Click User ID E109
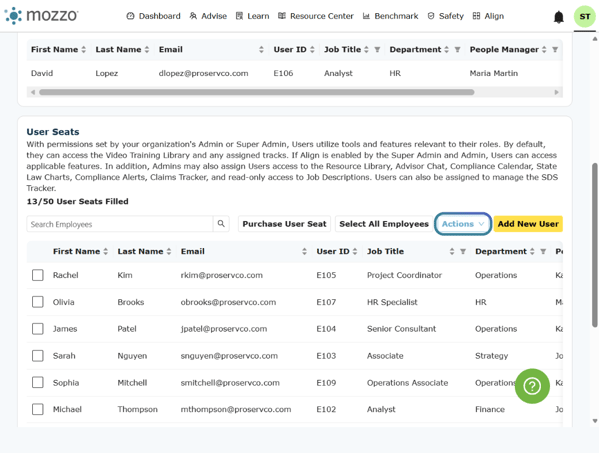This screenshot has width=599, height=453. [x=326, y=383]
